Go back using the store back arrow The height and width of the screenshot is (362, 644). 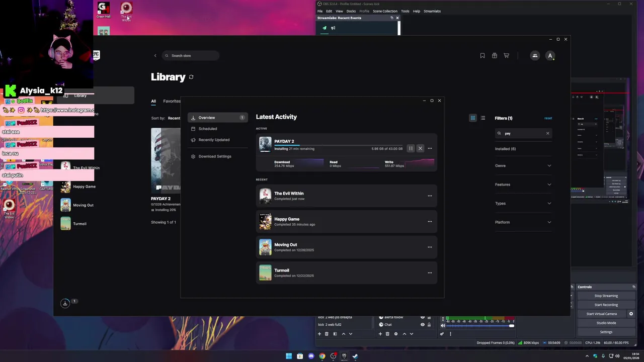pos(155,56)
